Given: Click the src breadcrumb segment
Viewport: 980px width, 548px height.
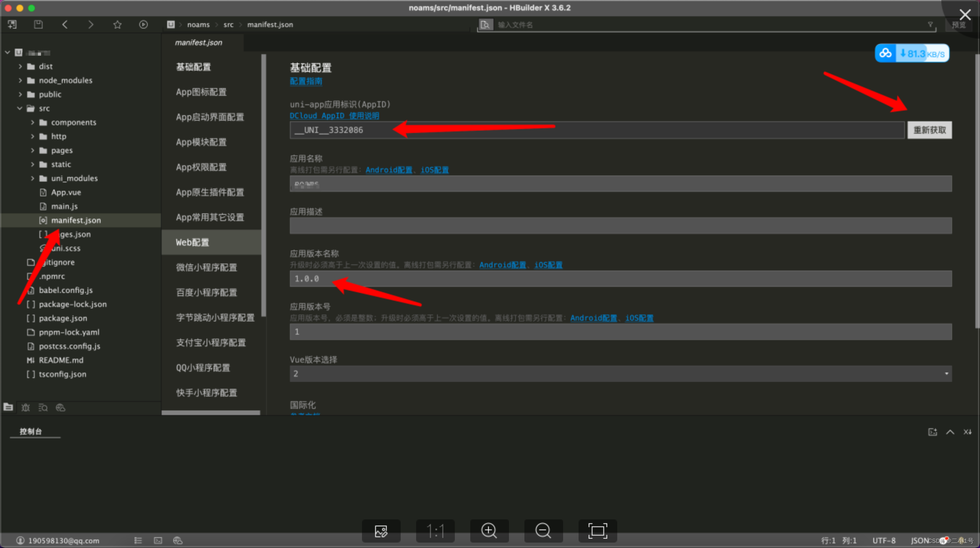Looking at the screenshot, I should pyautogui.click(x=228, y=25).
